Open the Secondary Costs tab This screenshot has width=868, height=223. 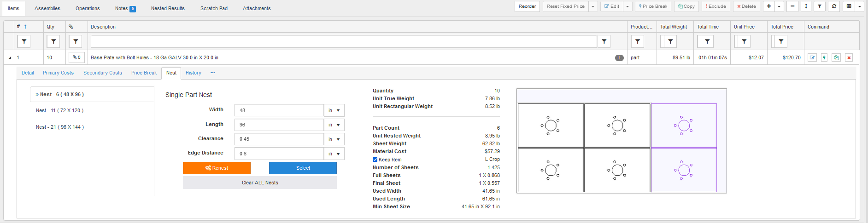click(102, 73)
